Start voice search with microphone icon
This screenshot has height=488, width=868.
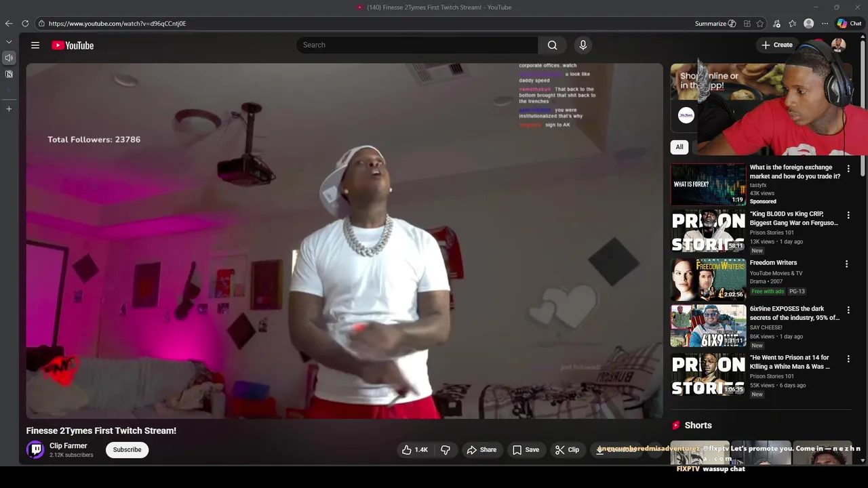(583, 45)
